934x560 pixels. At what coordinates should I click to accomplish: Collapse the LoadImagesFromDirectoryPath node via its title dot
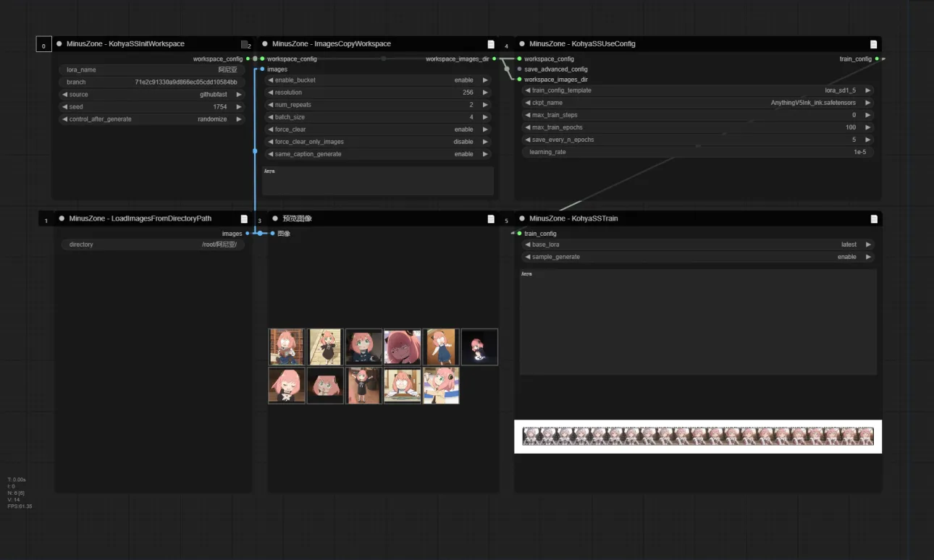pos(62,219)
